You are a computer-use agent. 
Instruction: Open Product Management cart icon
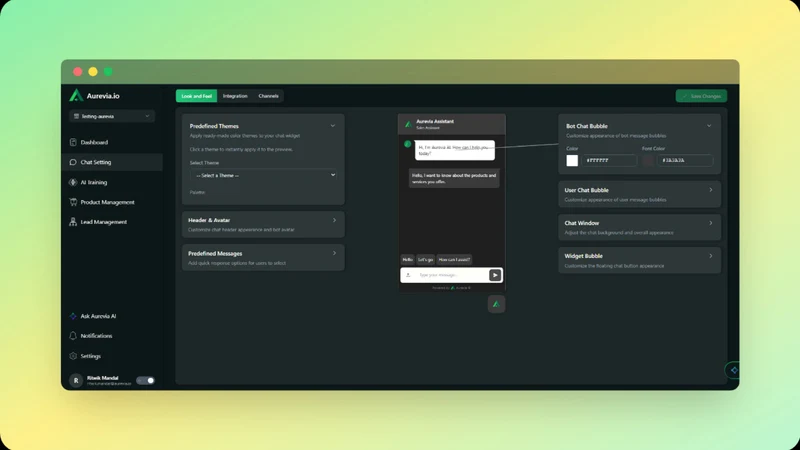tap(73, 202)
